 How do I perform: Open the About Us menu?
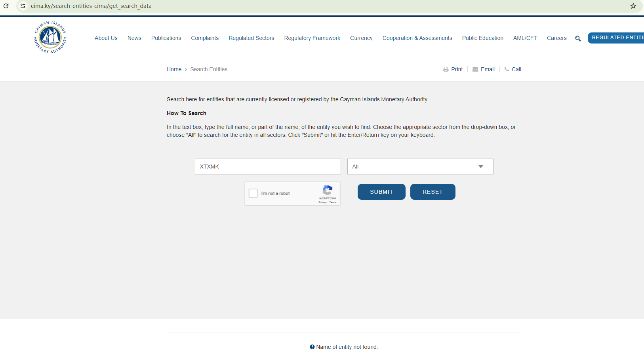tap(106, 38)
